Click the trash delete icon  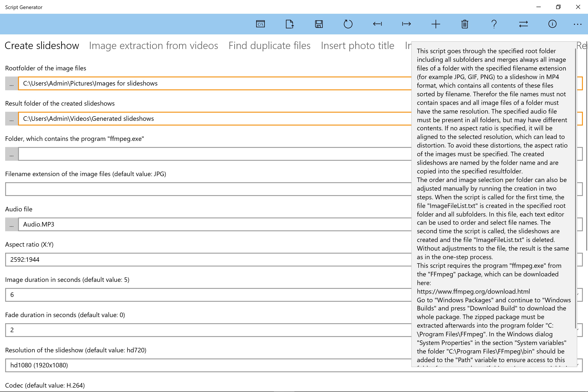(465, 24)
